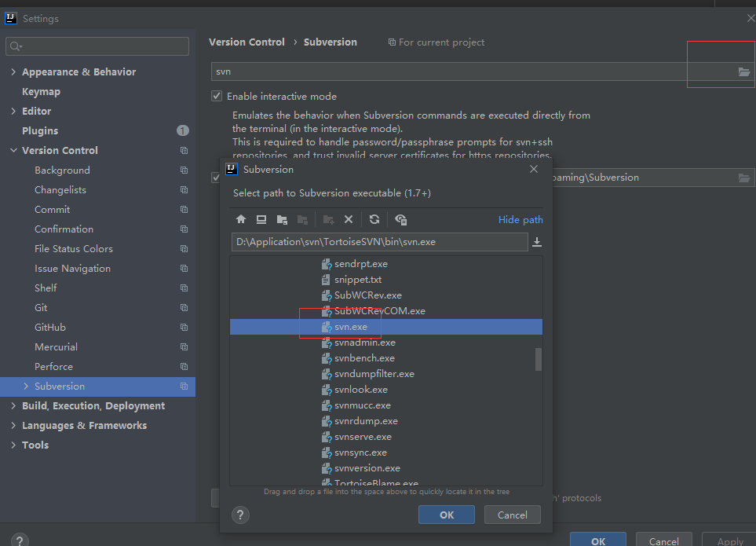Expand Build, Execution, Deployment group
The width and height of the screenshot is (756, 546).
point(13,405)
